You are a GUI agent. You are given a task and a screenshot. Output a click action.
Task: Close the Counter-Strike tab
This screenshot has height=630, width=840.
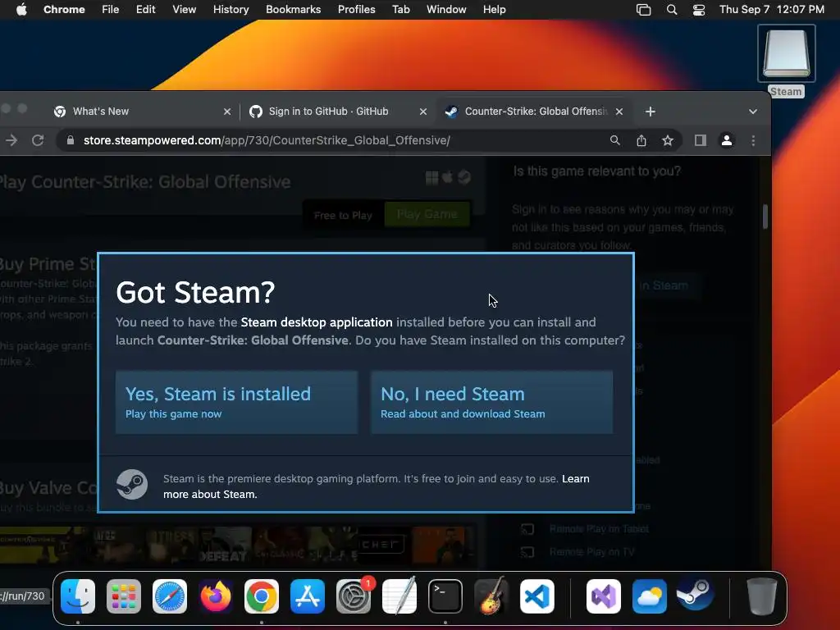(619, 112)
